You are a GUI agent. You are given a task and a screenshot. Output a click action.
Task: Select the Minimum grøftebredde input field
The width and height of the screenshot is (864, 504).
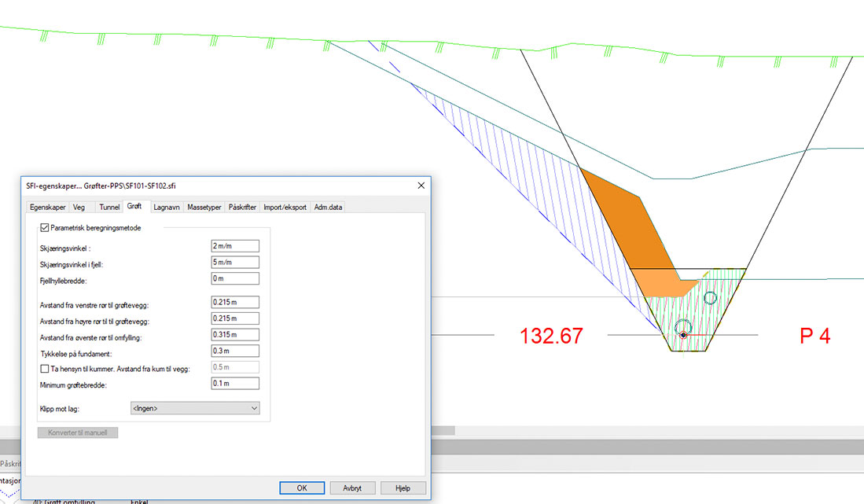tap(235, 384)
